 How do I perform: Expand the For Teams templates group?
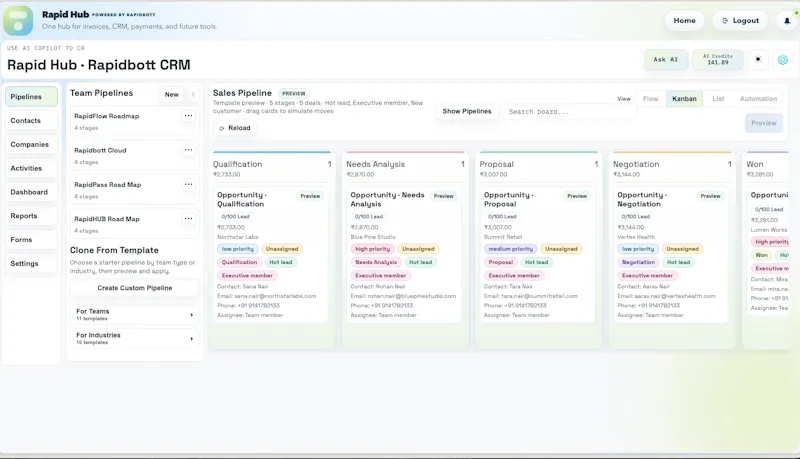click(x=134, y=315)
